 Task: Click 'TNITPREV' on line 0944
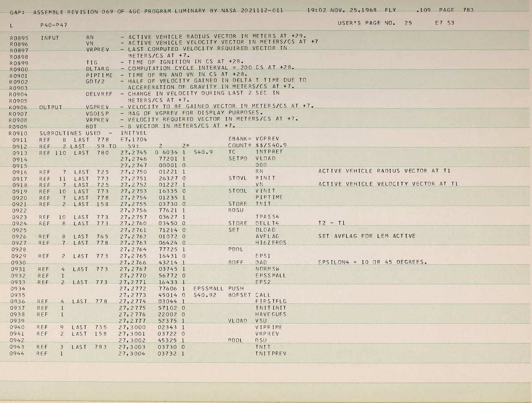[x=271, y=354]
